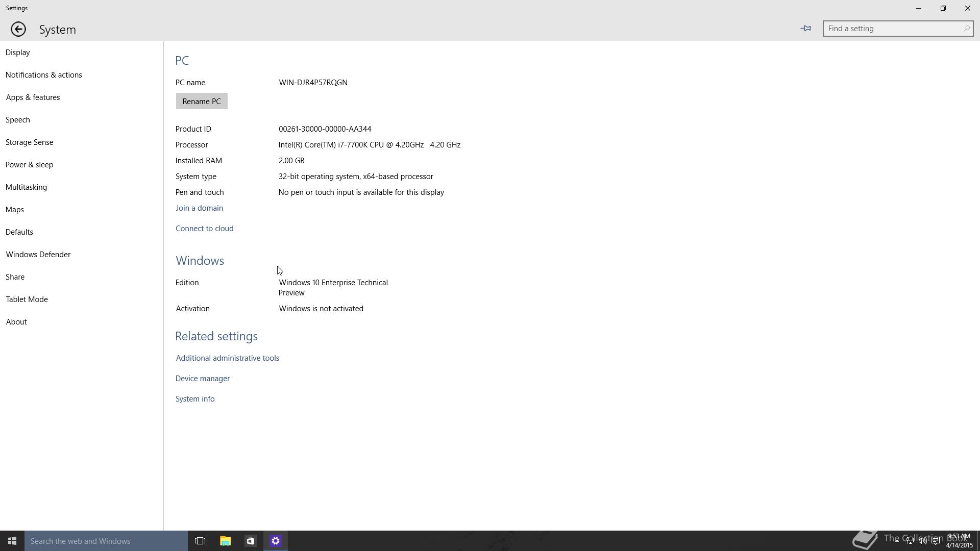Click the Connect to cloud link

[205, 229]
